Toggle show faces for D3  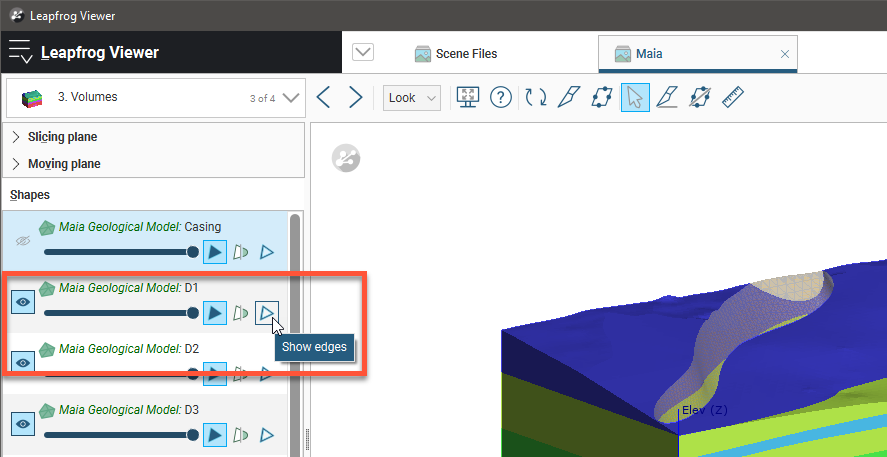tap(215, 434)
